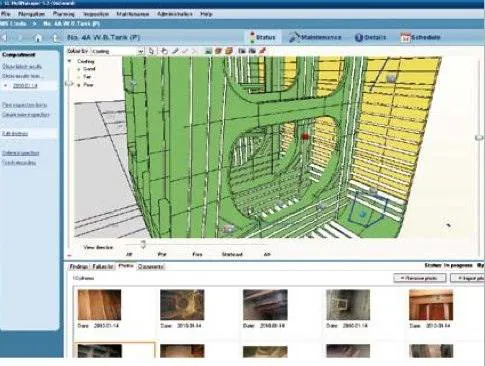Click the vertical slider handle right of the model
Screen dimensions: 485x366
coord(479,137)
